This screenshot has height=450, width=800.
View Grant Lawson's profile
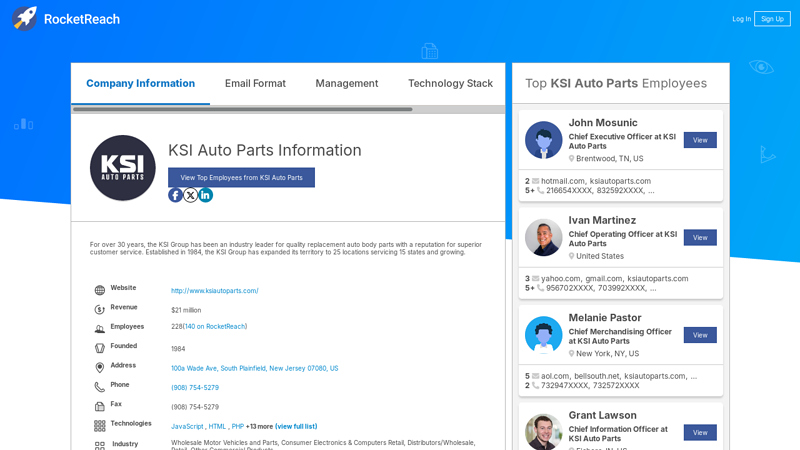pos(700,433)
